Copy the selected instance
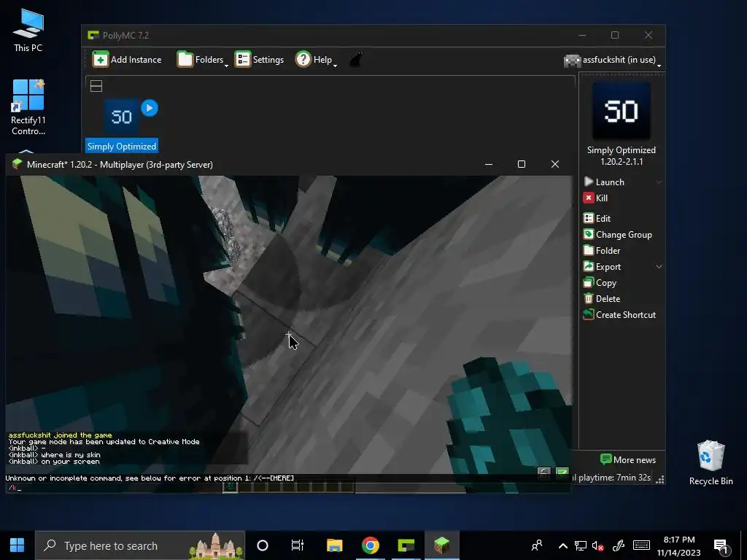747x560 pixels. coord(600,283)
